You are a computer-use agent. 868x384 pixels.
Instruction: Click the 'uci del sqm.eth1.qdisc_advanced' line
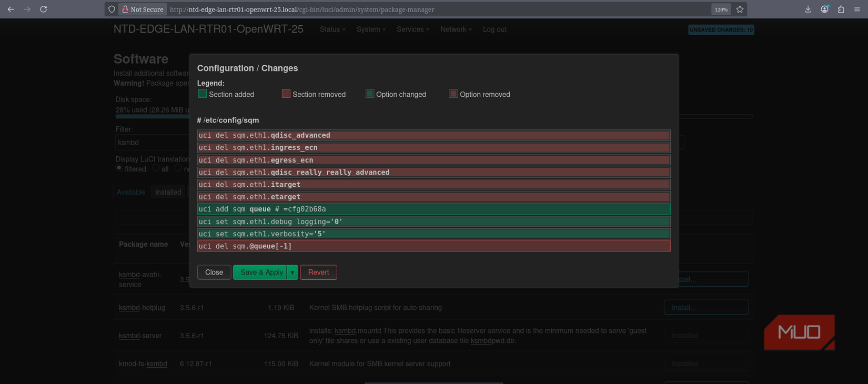(x=434, y=135)
